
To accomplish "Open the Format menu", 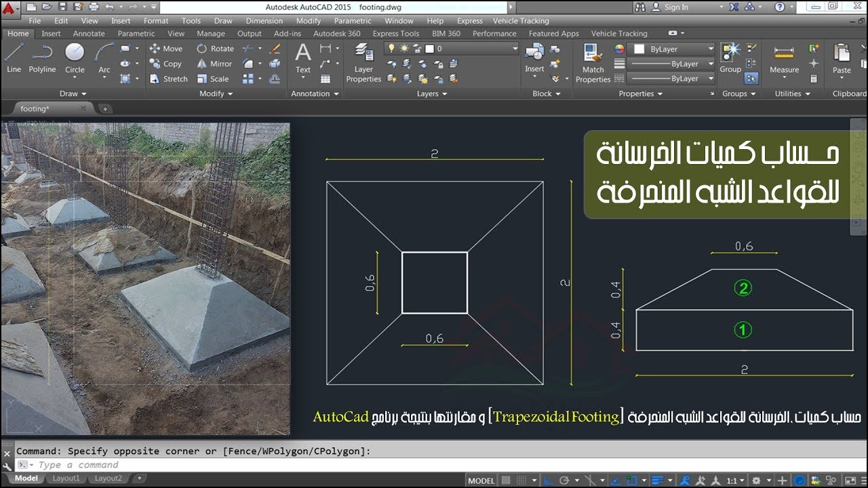I will (155, 21).
